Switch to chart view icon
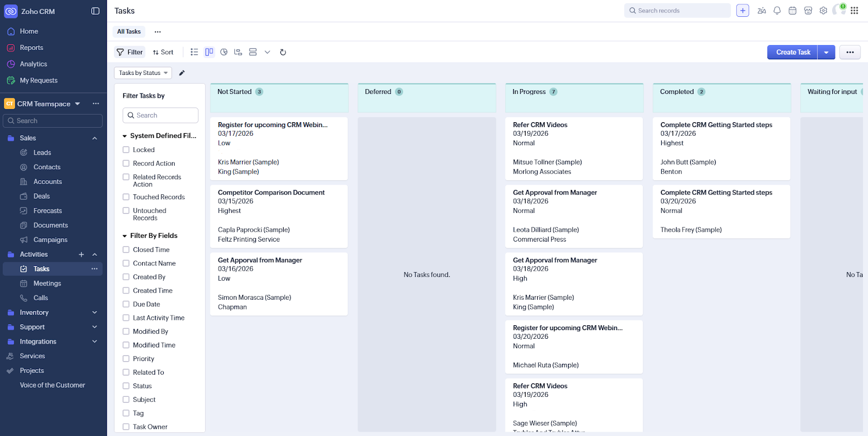The width and height of the screenshot is (868, 436). coord(224,52)
